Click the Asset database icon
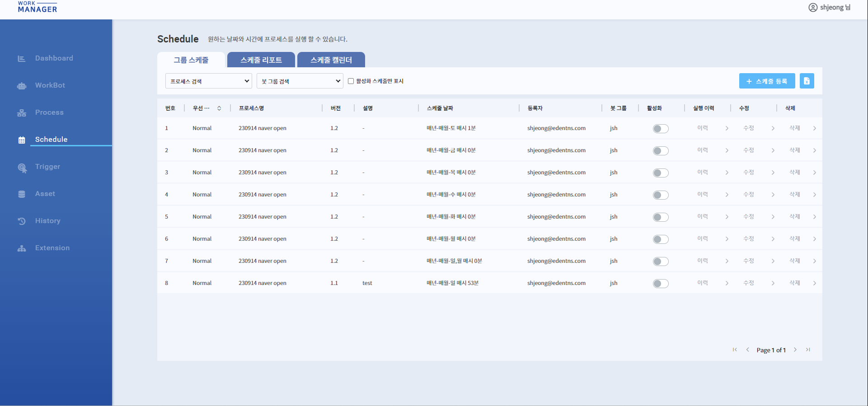The height and width of the screenshot is (406, 868). coord(21,194)
